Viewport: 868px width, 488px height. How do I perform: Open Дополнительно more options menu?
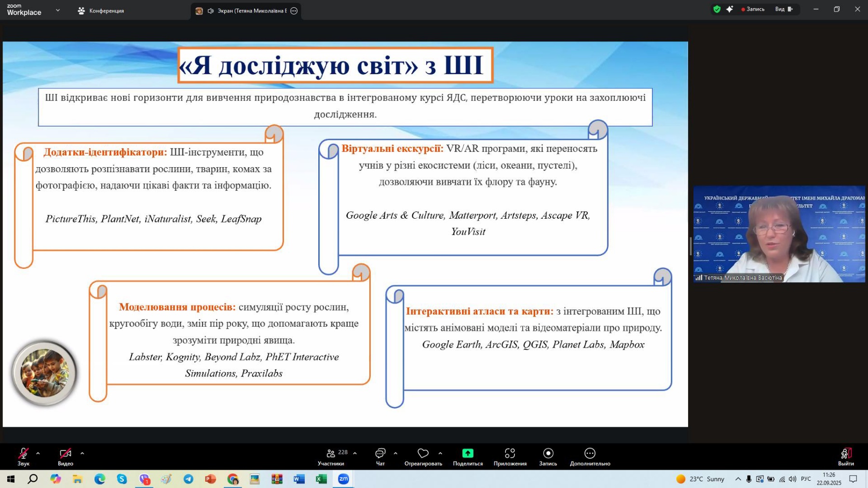[x=590, y=456]
